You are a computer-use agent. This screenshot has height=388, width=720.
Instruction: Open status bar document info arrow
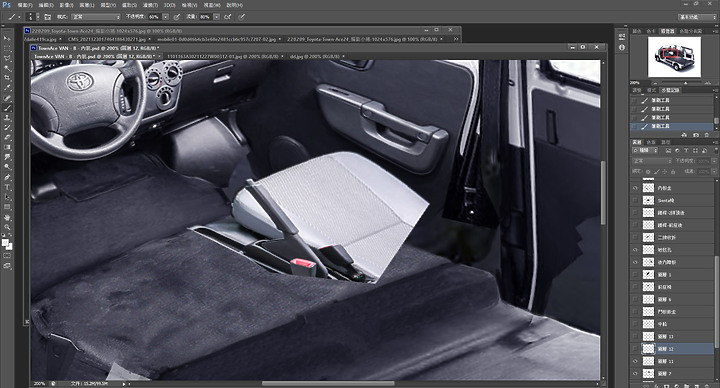(x=124, y=383)
